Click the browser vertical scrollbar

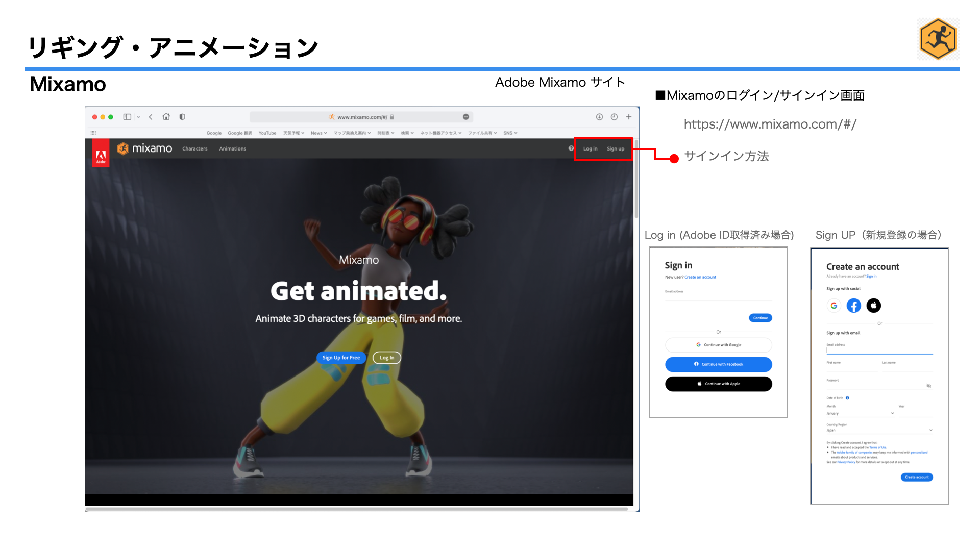click(x=636, y=179)
